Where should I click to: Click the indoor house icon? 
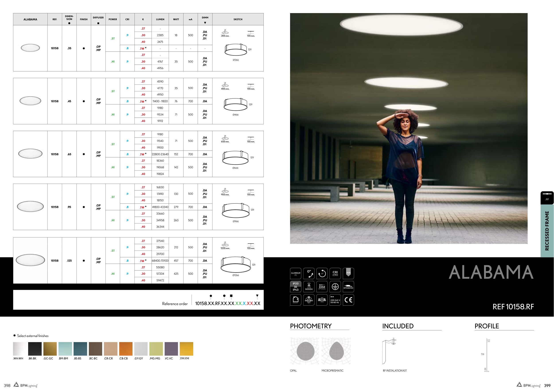click(x=295, y=300)
